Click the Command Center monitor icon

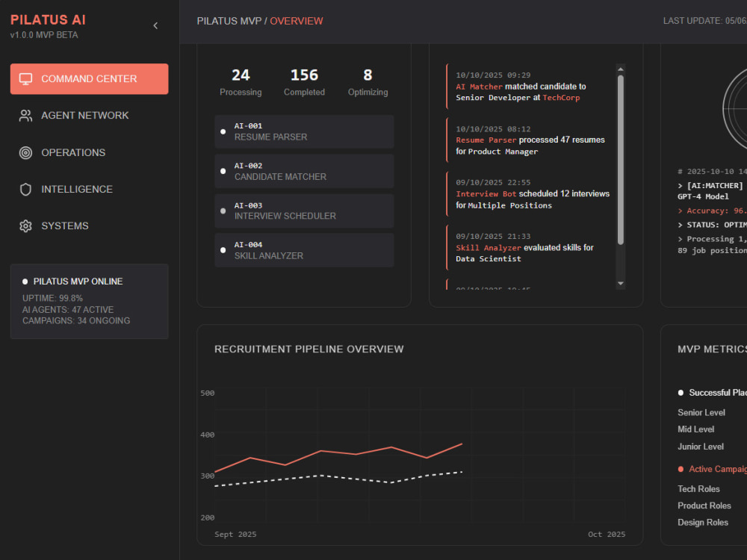(25, 79)
